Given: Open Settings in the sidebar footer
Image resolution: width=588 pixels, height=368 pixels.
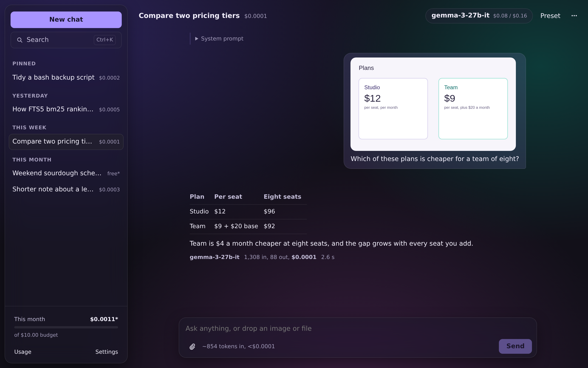Looking at the screenshot, I should [107, 352].
